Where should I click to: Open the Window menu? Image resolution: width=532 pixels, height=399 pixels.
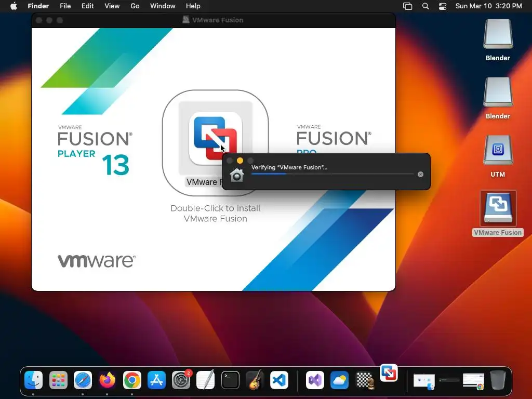[x=163, y=6]
